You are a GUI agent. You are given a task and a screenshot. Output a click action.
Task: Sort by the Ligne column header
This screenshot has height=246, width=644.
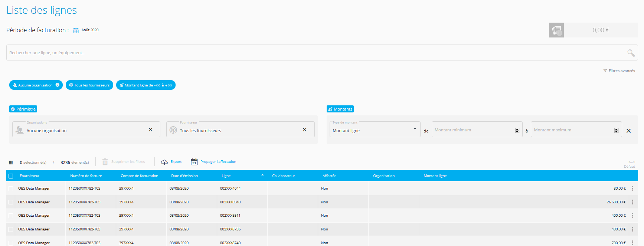[x=226, y=176]
